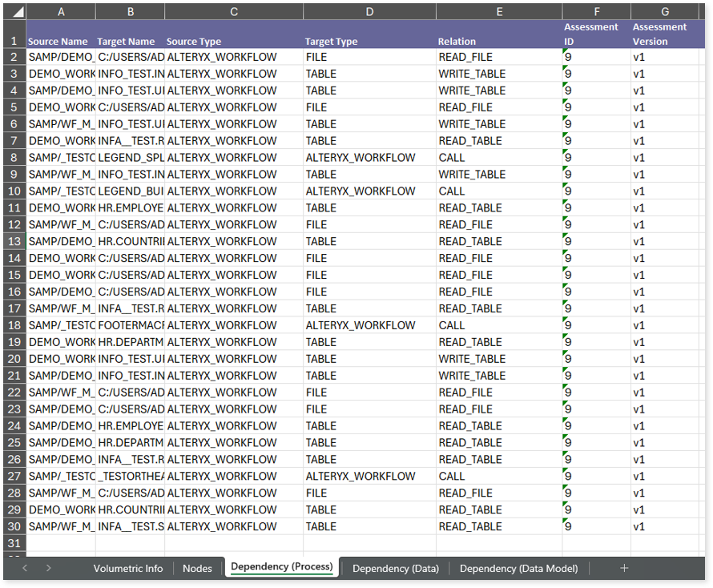
Task: Select SAMP/DEMO_ source name in row 2
Action: click(x=61, y=57)
